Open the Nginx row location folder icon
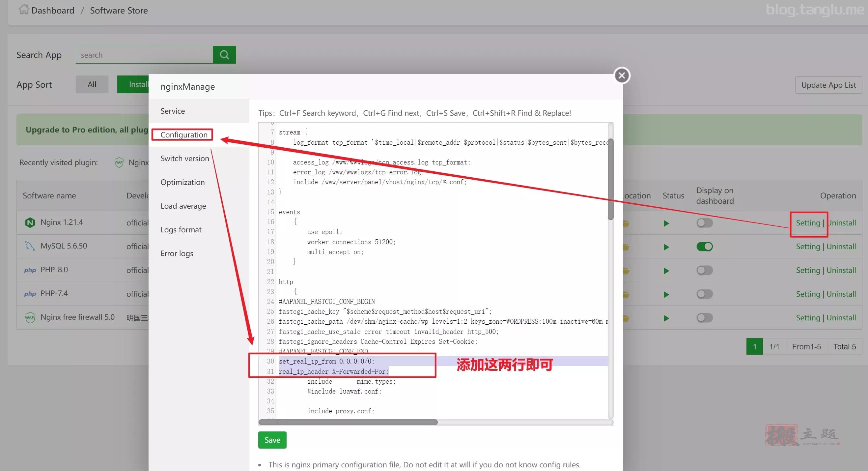The image size is (868, 471). click(x=626, y=223)
